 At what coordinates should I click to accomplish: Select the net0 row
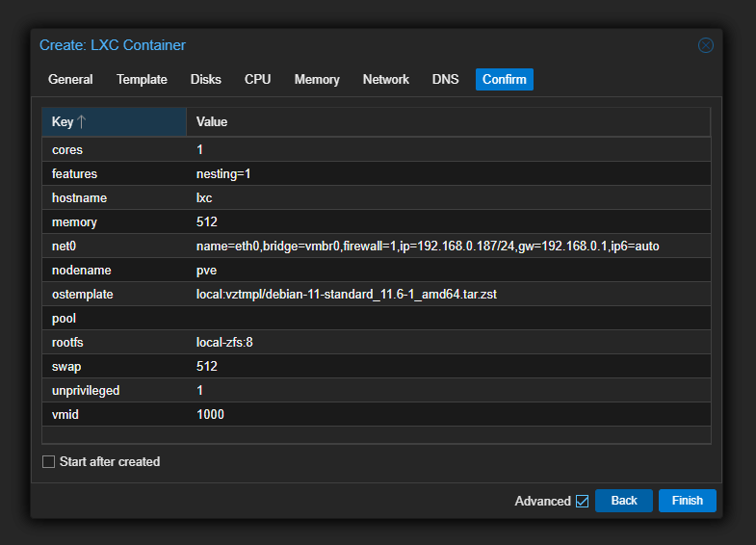click(376, 247)
